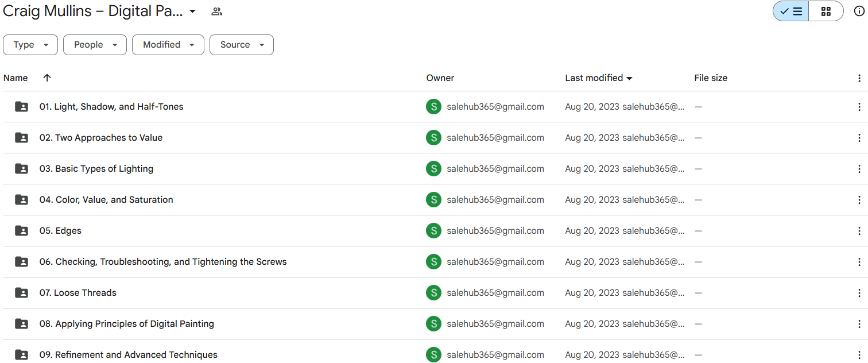This screenshot has height=363, width=868.
Task: Click the Name column header
Action: [x=15, y=78]
